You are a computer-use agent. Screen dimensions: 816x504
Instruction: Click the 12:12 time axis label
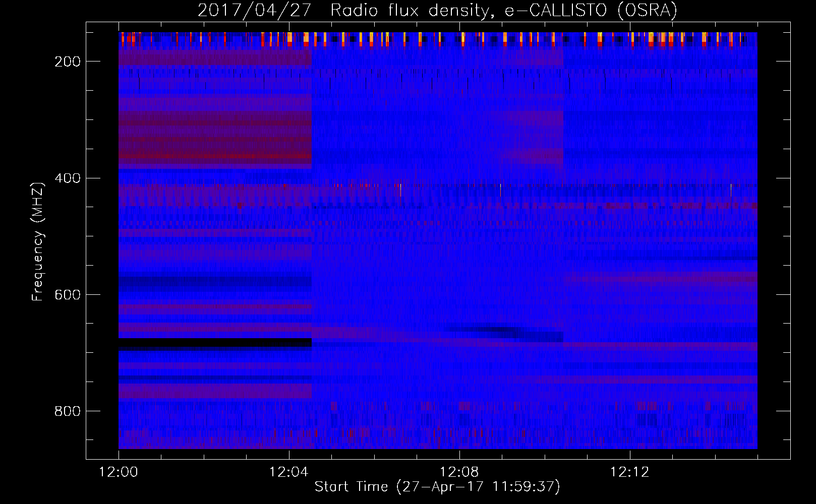click(x=630, y=472)
